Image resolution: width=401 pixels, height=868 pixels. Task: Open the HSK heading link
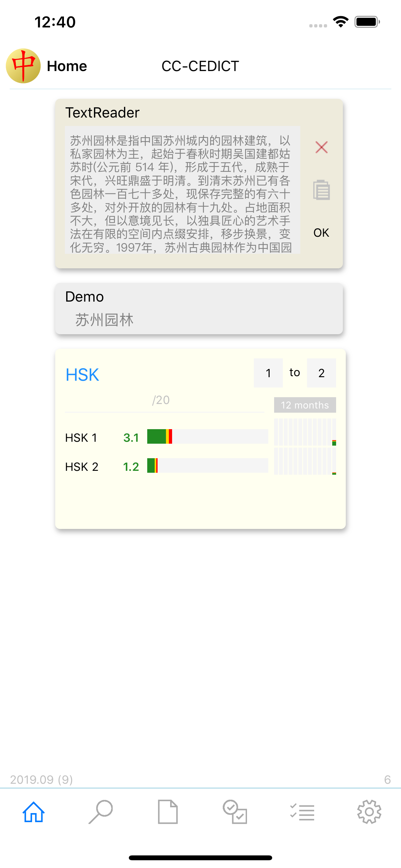(x=82, y=375)
